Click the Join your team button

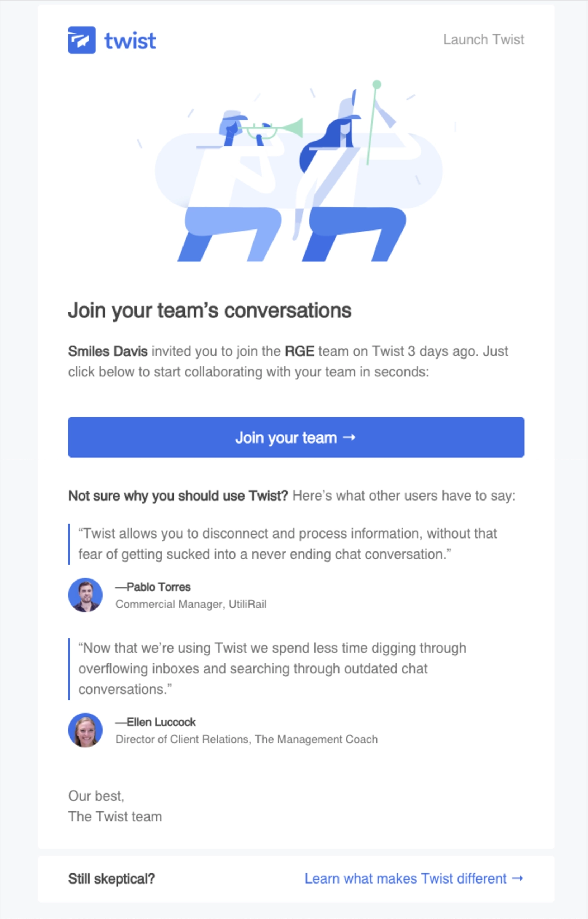pyautogui.click(x=296, y=438)
